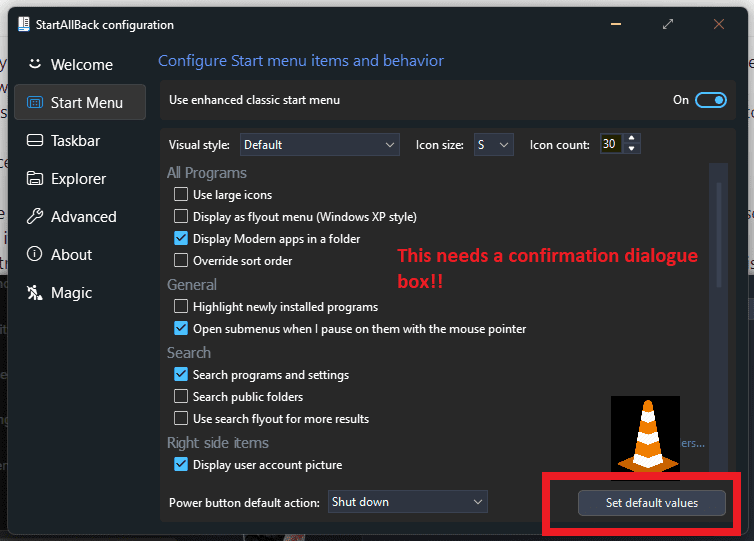Open the Visual style dropdown
Image resolution: width=754 pixels, height=541 pixels.
point(320,144)
